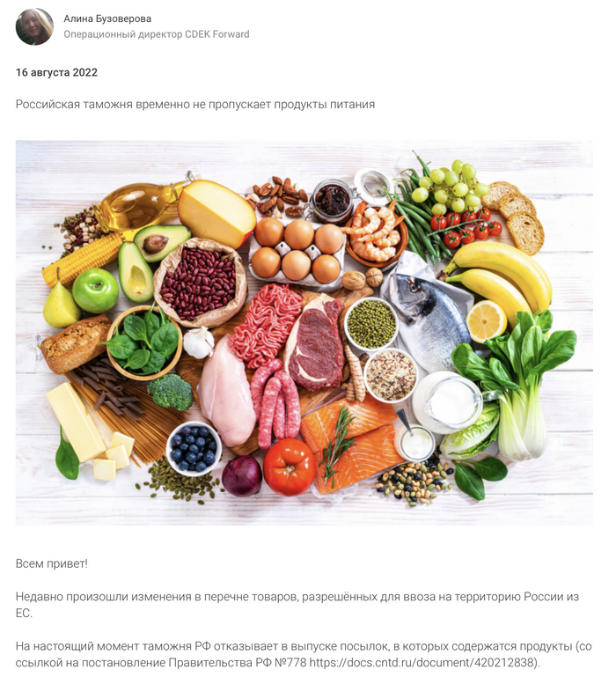Click the cheese wedge in the image
Image resolution: width=616 pixels, height=684 pixels.
(216, 214)
